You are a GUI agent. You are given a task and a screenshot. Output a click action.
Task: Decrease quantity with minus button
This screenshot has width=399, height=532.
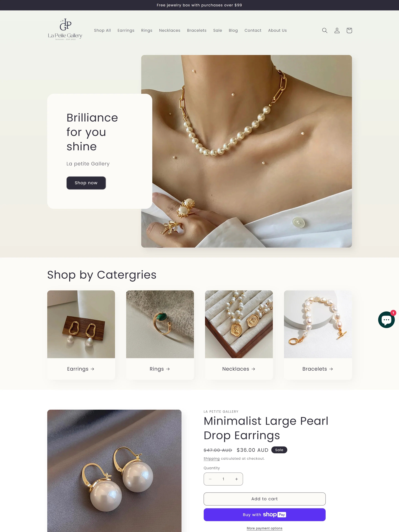click(x=210, y=479)
